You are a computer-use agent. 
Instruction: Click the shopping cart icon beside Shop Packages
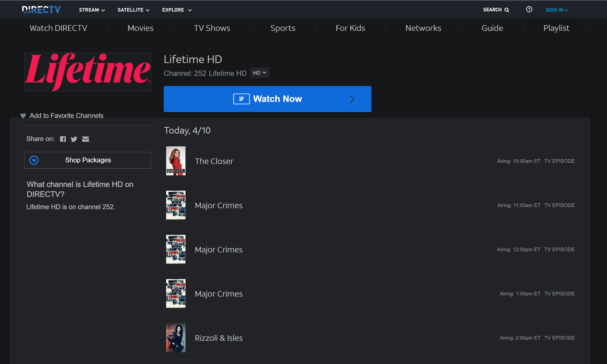[x=34, y=160]
